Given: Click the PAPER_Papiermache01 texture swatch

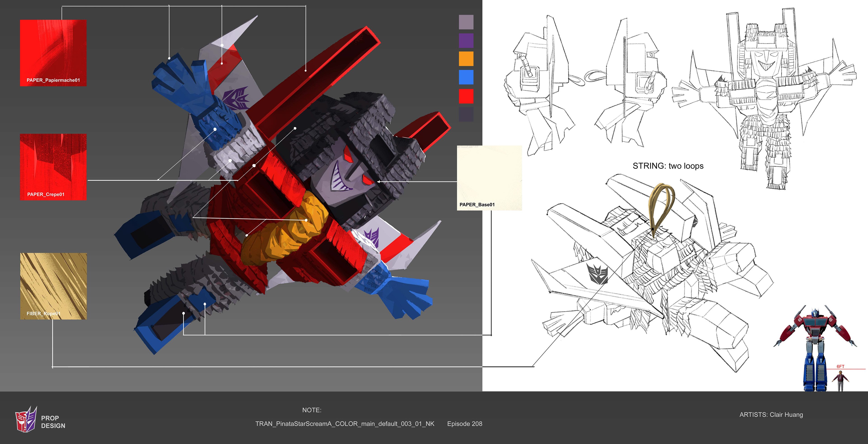Looking at the screenshot, I should [53, 53].
